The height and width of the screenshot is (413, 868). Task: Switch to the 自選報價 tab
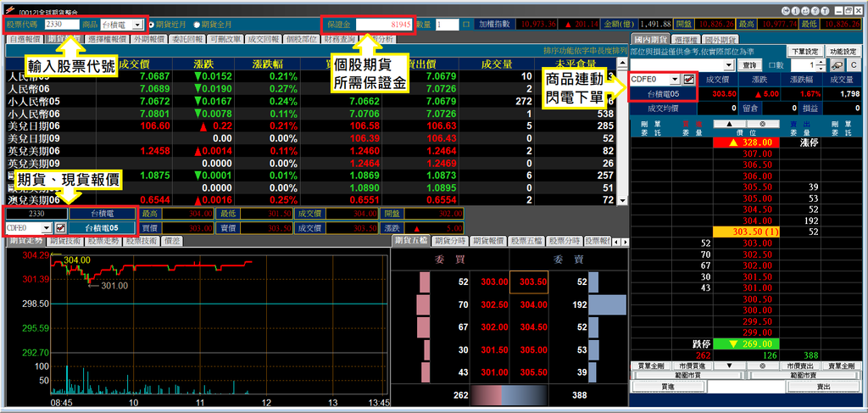(24, 39)
